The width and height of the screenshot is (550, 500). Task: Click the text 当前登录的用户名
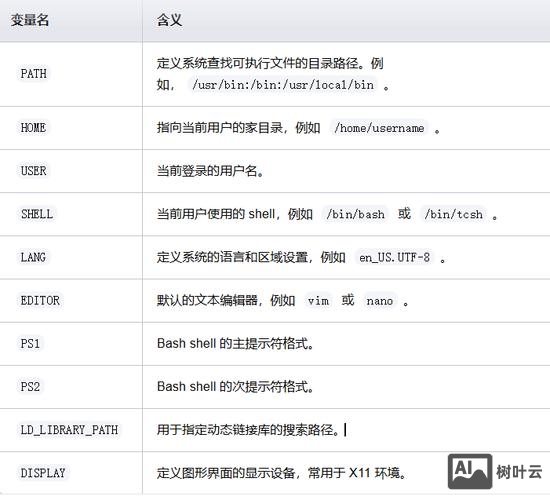(207, 171)
